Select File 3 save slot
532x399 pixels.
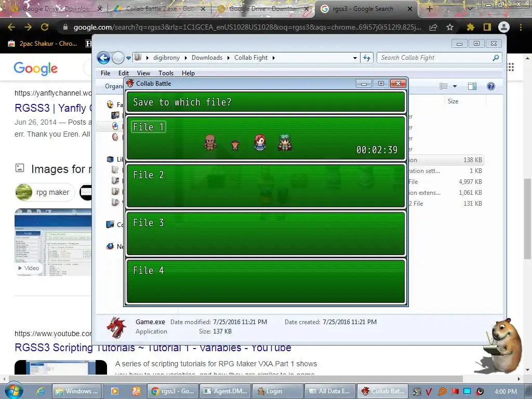265,233
